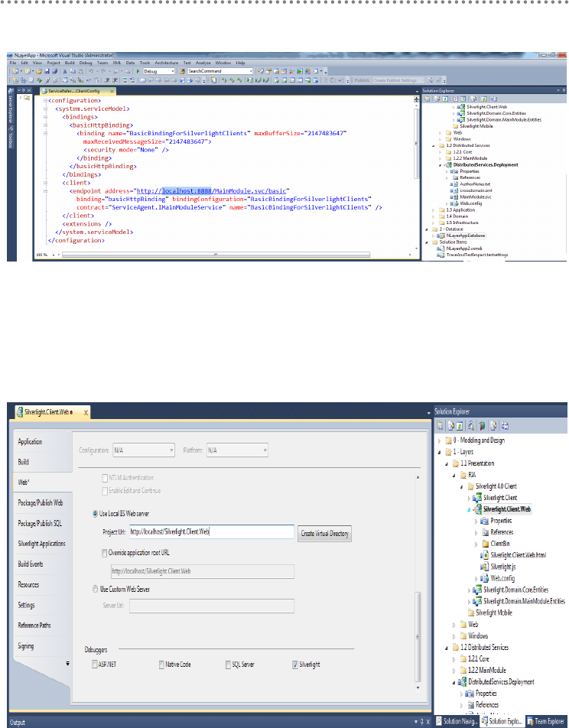This screenshot has height=728, width=569.
Task: Open Silverlight Applications properties page
Action: (42, 544)
